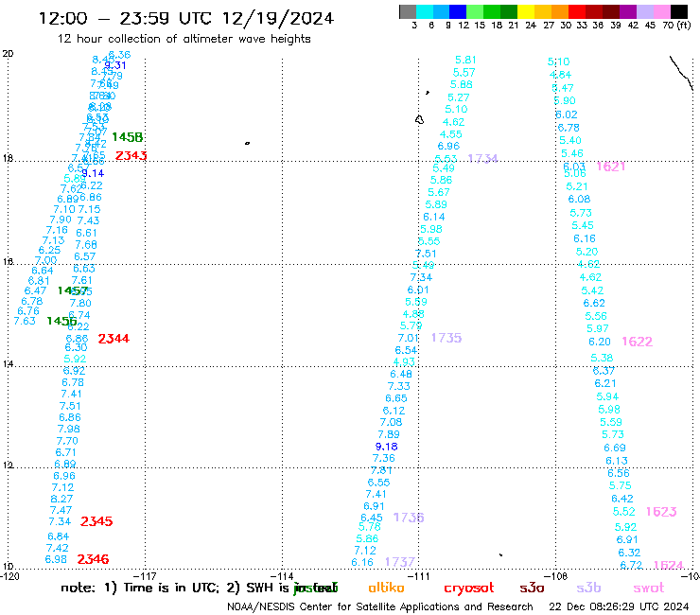
Task: Select the -108 longitude axis label
Action: click(557, 576)
